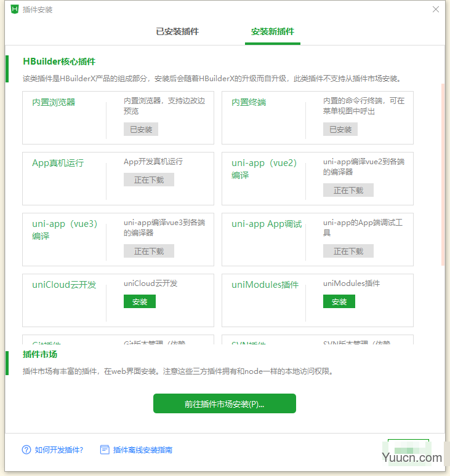Select the 内置浏览器 plugin title
Image resolution: width=450 pixels, height=476 pixels.
coord(54,102)
